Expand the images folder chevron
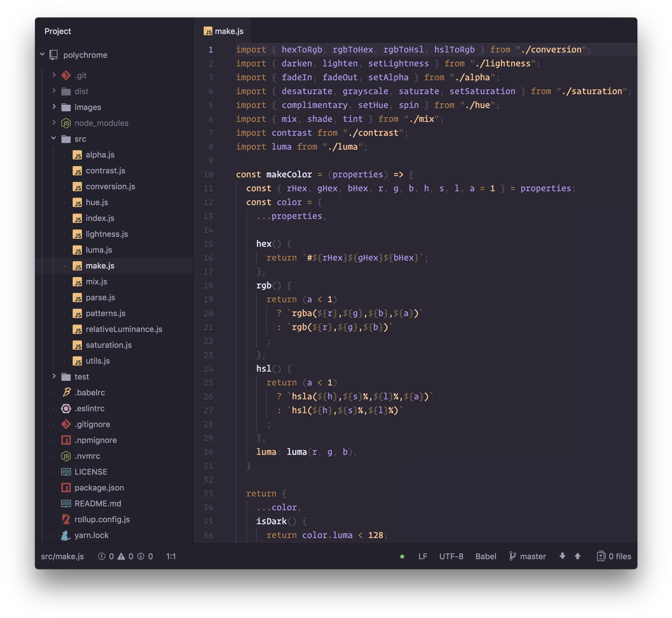 54,107
